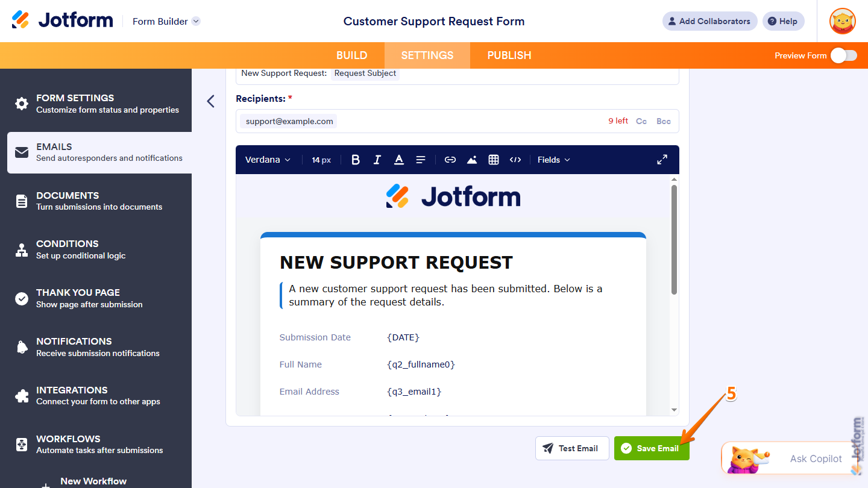The width and height of the screenshot is (868, 488).
Task: Click Bcc in the recipients field
Action: click(664, 121)
